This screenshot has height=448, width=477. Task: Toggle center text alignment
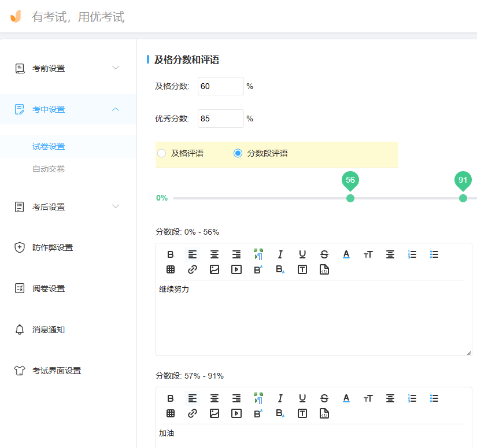(x=214, y=254)
